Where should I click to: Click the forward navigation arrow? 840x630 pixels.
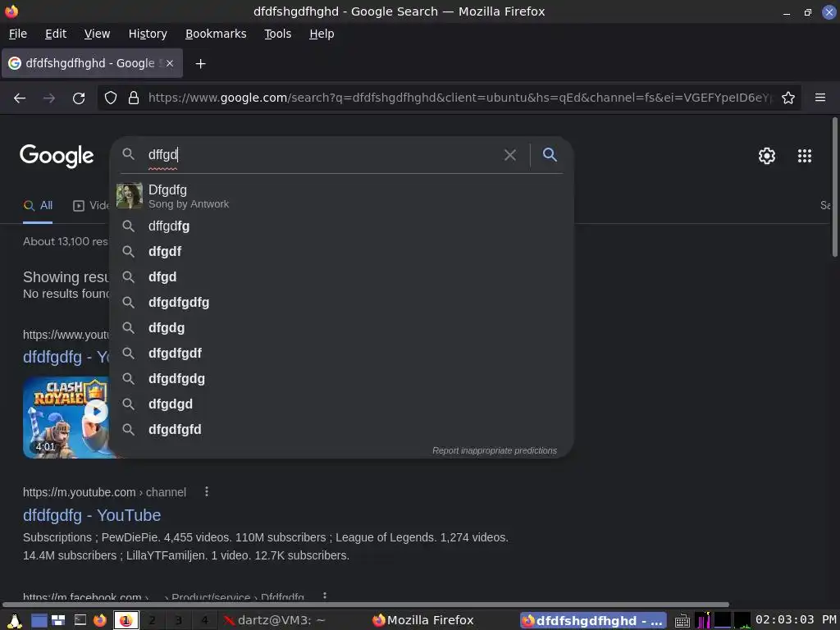49,98
